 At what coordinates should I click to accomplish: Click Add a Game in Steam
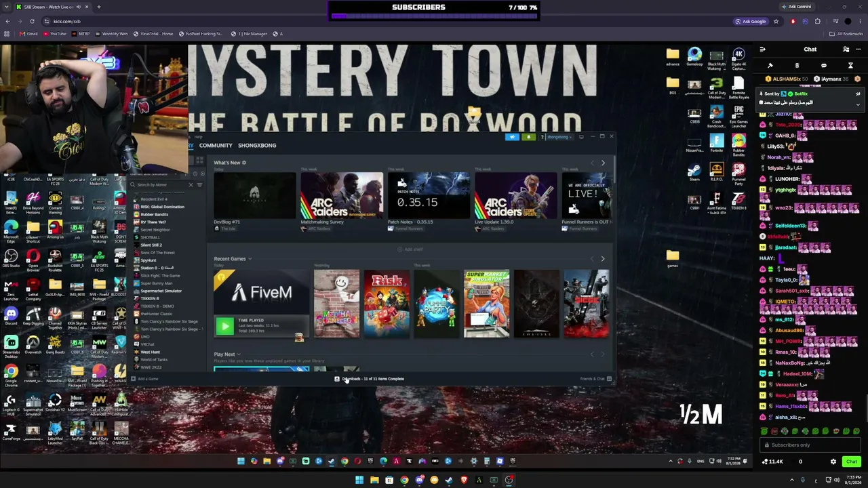[145, 379]
